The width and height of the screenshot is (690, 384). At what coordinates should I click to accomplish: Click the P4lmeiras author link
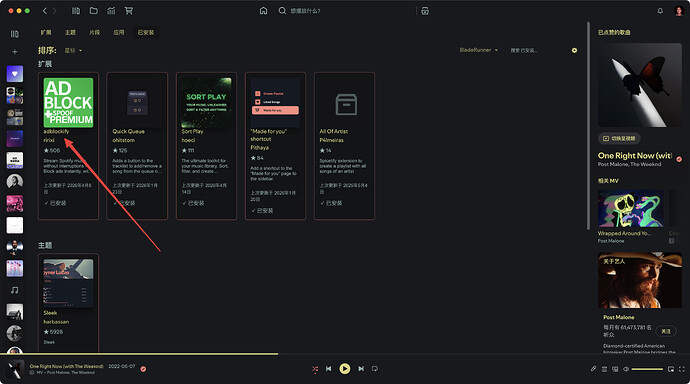pyautogui.click(x=331, y=140)
